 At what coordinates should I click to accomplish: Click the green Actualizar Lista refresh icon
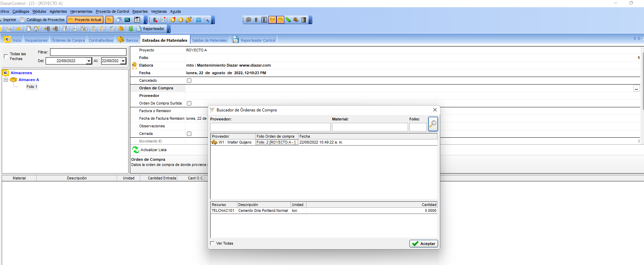click(136, 150)
